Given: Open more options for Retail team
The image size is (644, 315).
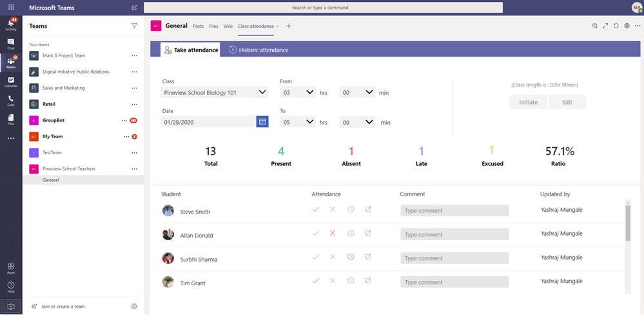Looking at the screenshot, I should click(x=134, y=105).
